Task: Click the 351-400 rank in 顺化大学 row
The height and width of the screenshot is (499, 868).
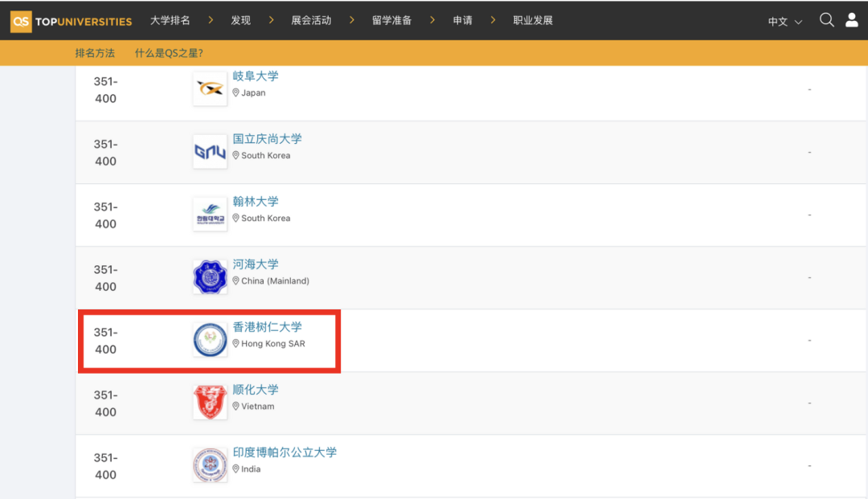Action: 105,403
